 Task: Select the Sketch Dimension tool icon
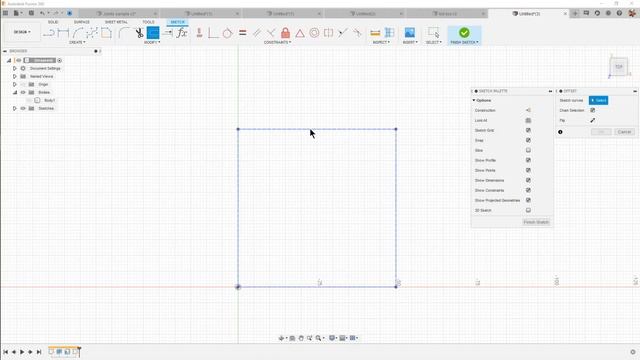(x=63, y=33)
